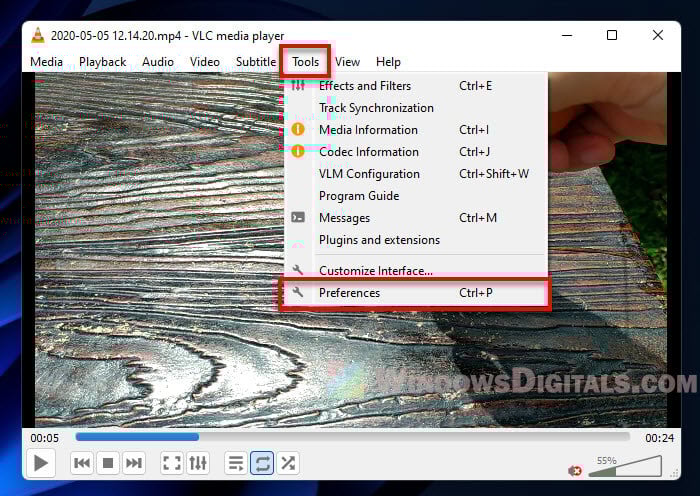Screen dimensions: 700x496
Task: Choose Customize Interface menu item
Action: click(375, 270)
